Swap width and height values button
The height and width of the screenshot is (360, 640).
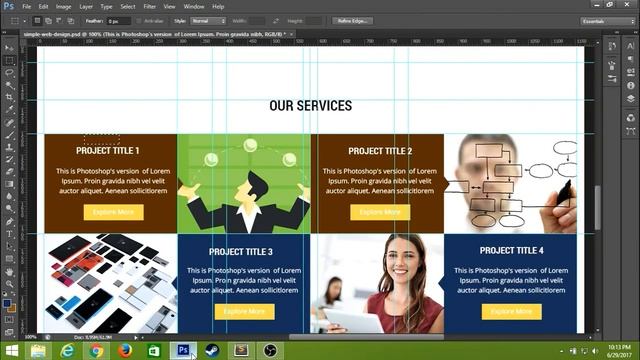coord(276,21)
